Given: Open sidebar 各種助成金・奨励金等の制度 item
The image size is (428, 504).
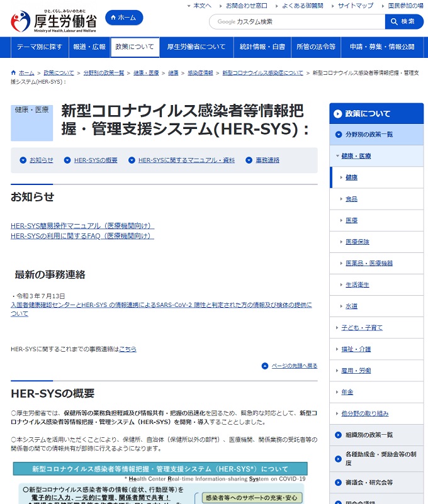Looking at the screenshot, I should point(376,459).
